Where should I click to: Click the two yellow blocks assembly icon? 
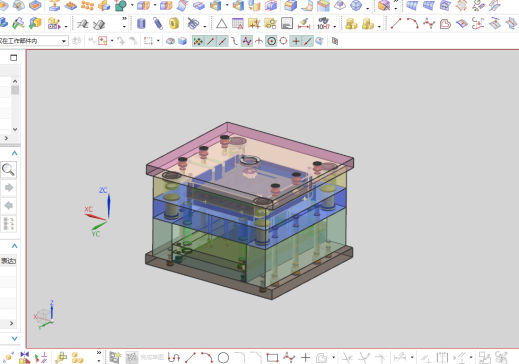pos(351,24)
